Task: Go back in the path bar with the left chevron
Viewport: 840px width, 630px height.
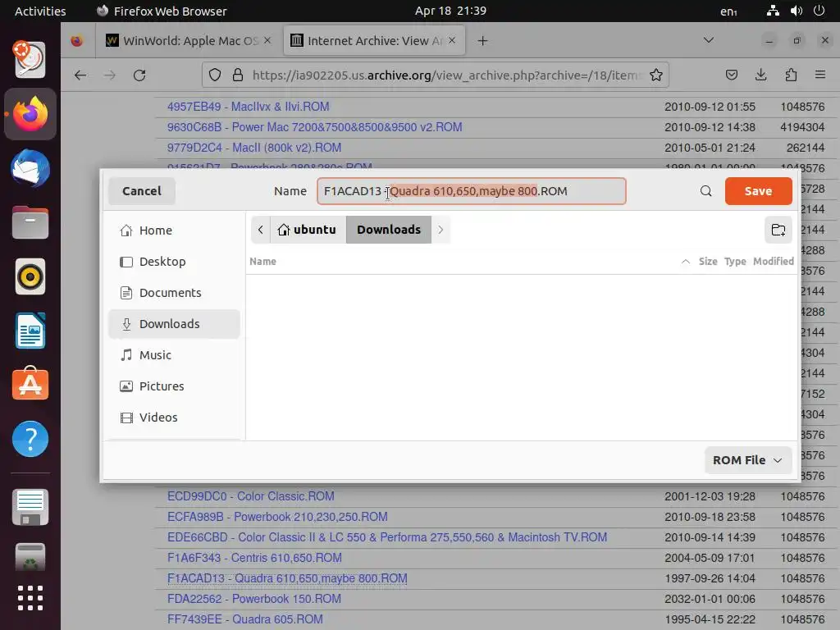Action: (x=260, y=230)
